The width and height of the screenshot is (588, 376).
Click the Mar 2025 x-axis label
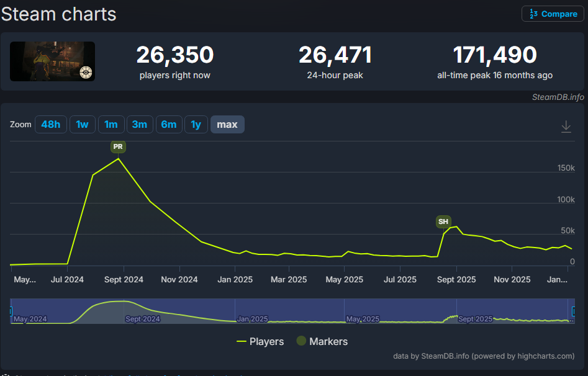coord(289,280)
